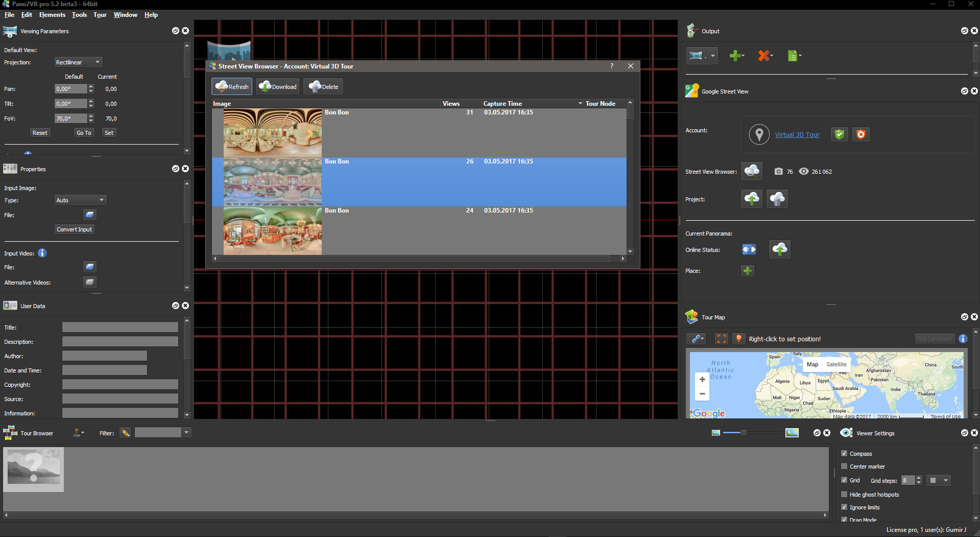Click the Reset button in Viewing Parameters
Screen dimensions: 980x537
tap(40, 133)
